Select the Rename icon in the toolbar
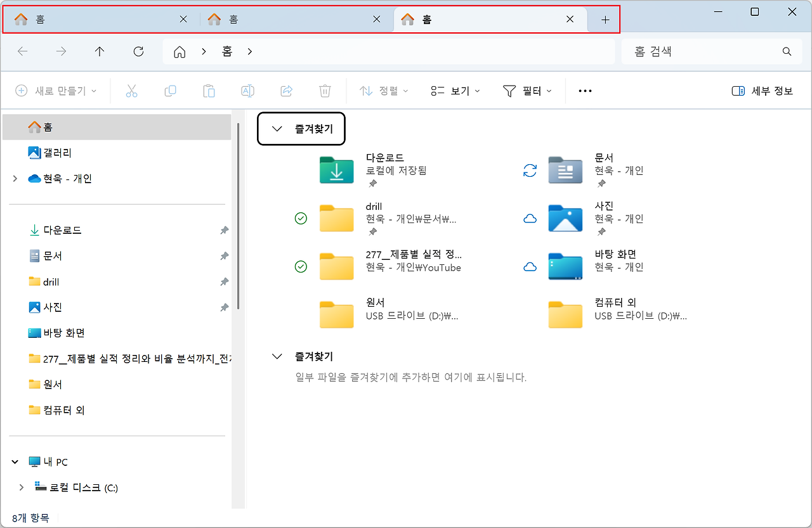Viewport: 812px width, 528px height. click(x=247, y=91)
